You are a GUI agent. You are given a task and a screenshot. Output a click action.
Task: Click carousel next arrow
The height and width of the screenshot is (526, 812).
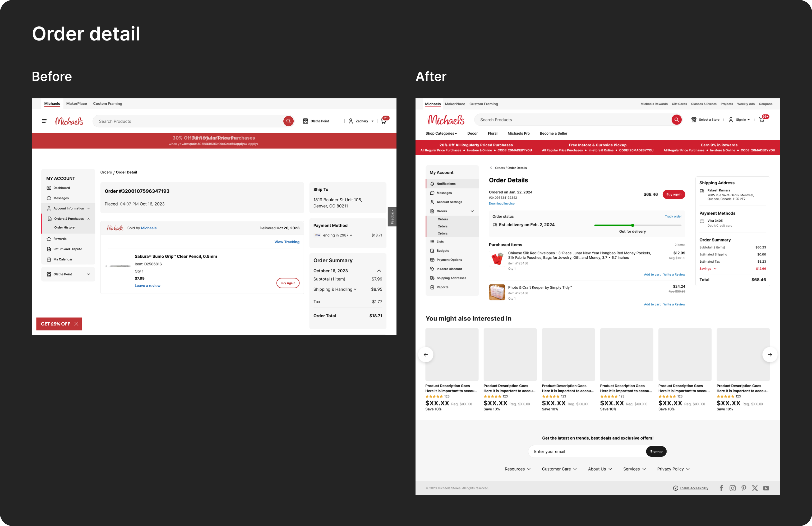coord(770,355)
